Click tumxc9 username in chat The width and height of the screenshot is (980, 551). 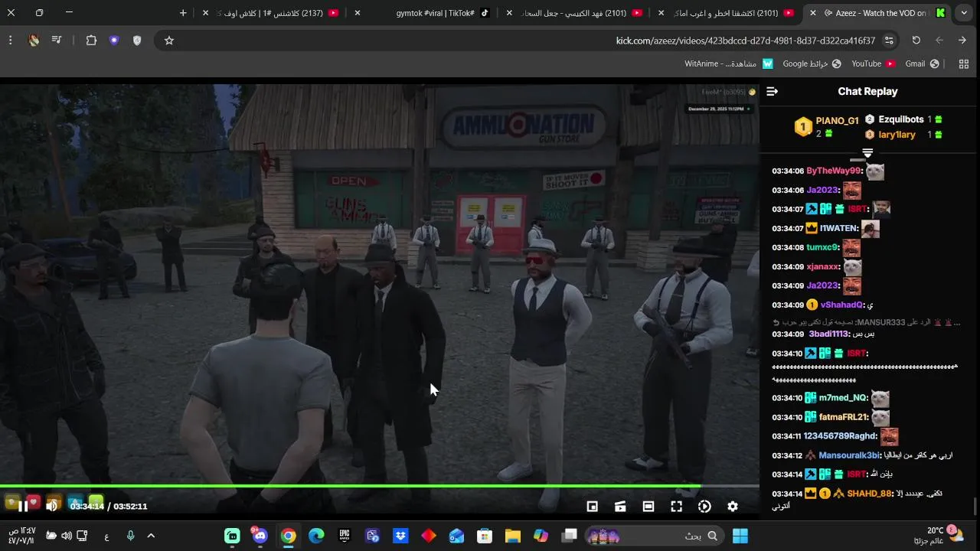click(x=822, y=247)
